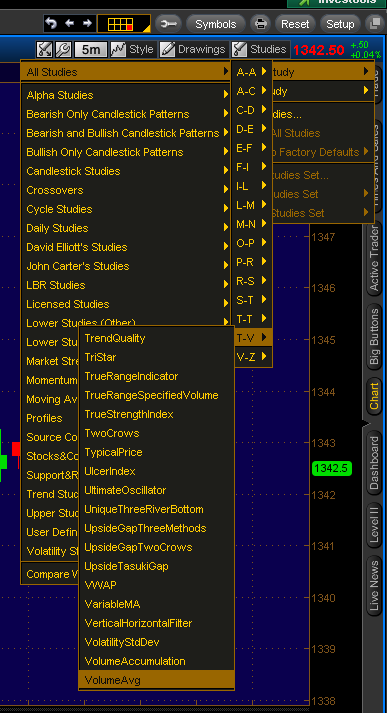387x713 pixels.
Task: Open David Elliott's Studies submenu
Action: pos(126,247)
